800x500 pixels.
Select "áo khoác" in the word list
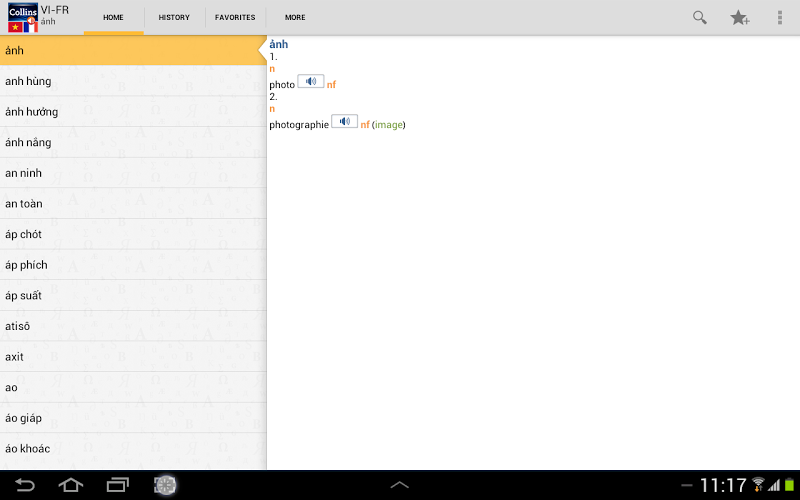coord(133,448)
